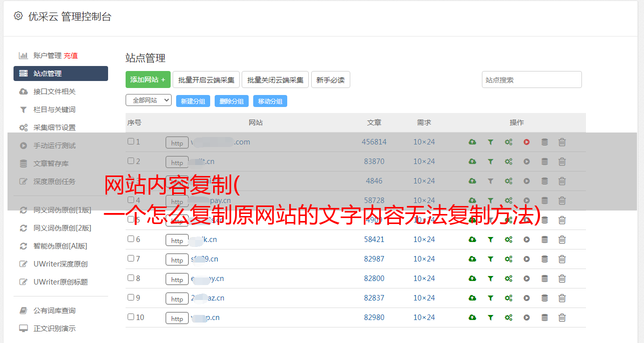Open the database icon in row 3
This screenshot has width=644, height=343.
(x=544, y=181)
